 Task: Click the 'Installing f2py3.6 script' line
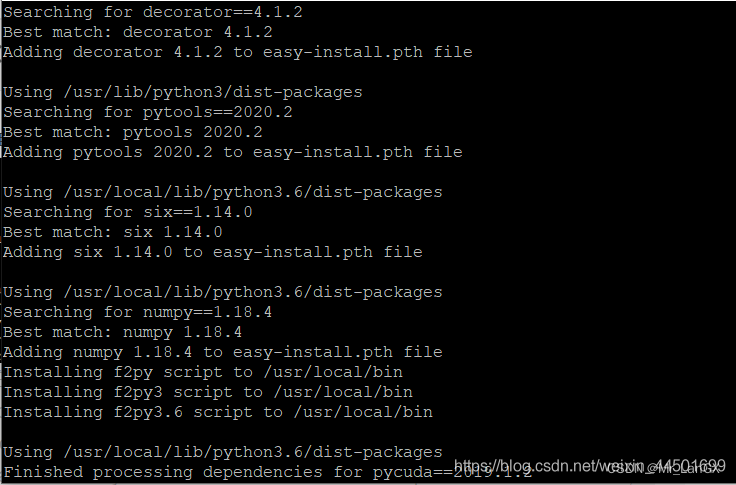tap(218, 412)
